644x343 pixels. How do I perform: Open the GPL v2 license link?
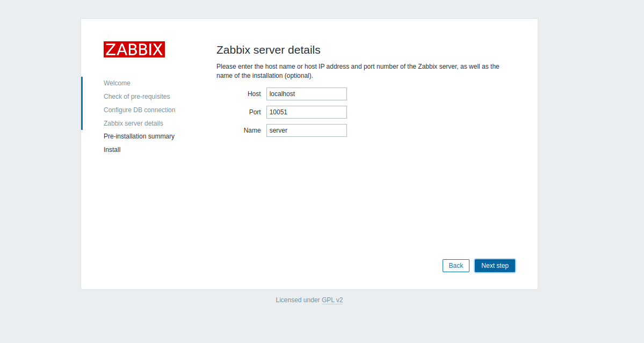(332, 300)
